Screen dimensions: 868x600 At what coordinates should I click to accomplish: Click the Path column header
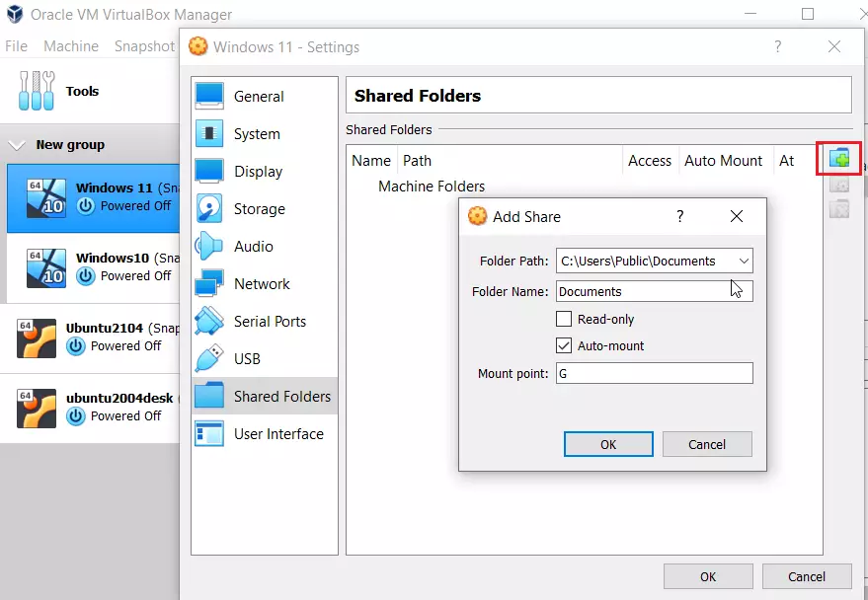[x=510, y=161]
